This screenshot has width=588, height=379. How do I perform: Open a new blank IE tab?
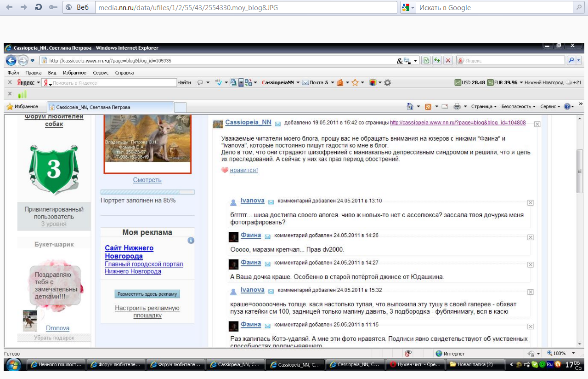(181, 107)
